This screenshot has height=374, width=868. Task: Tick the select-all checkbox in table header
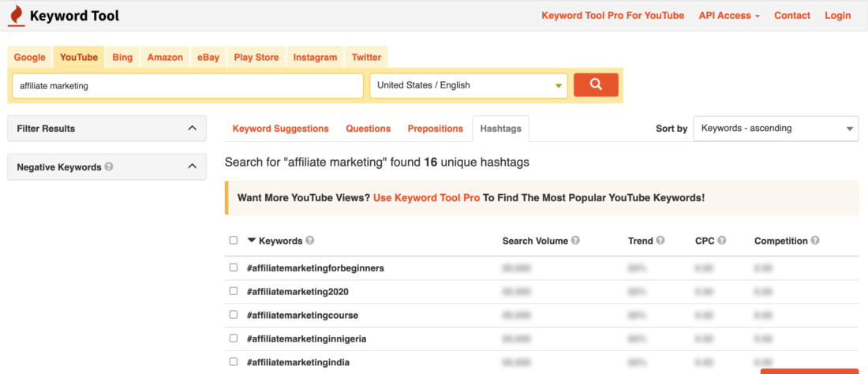tap(234, 240)
